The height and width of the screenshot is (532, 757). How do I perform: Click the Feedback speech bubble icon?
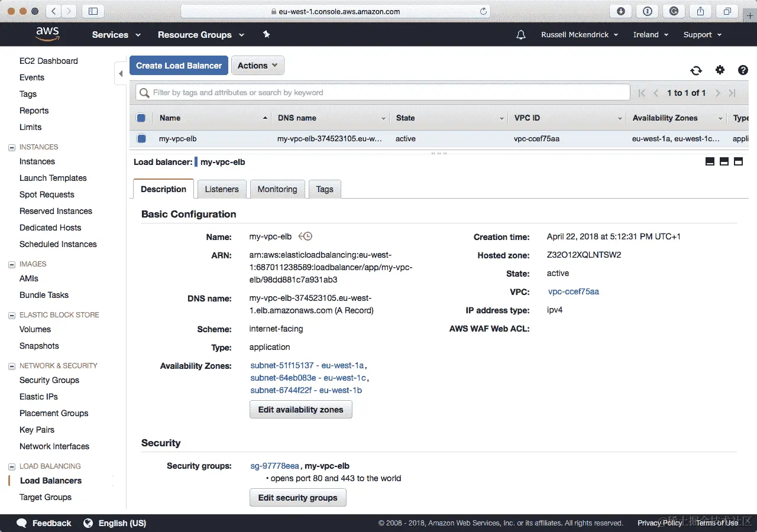(x=22, y=523)
